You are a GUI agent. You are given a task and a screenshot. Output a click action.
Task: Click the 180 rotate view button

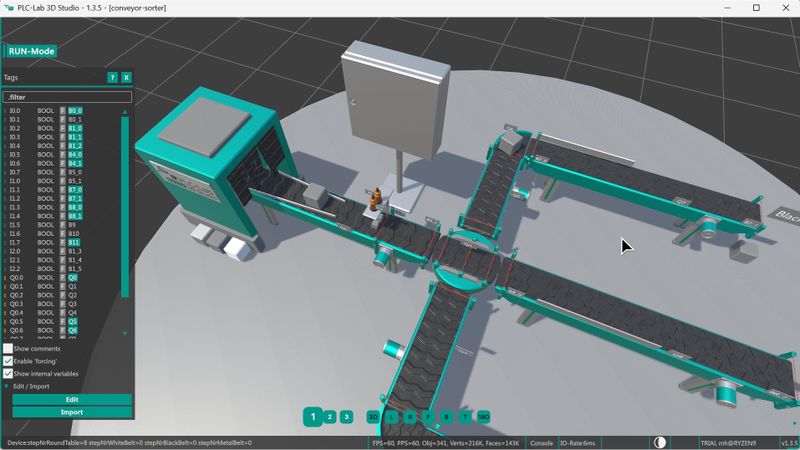click(x=483, y=417)
